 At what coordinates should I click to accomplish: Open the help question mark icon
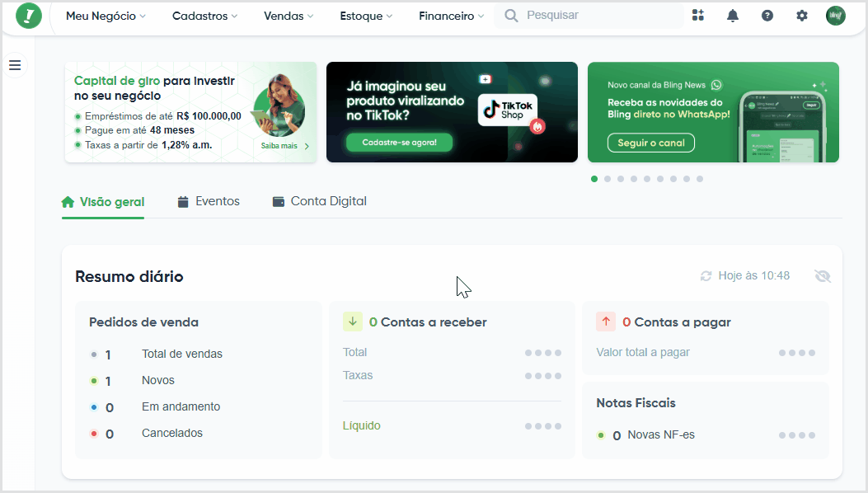[767, 16]
